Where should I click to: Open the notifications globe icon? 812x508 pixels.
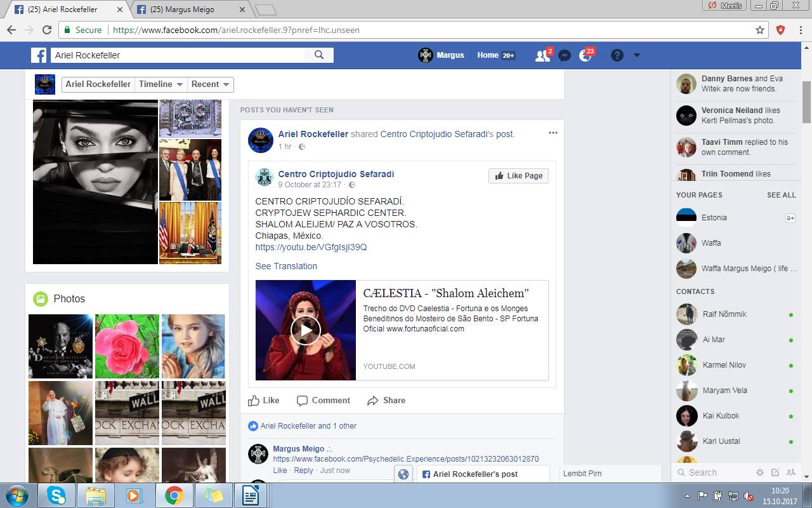click(x=586, y=55)
